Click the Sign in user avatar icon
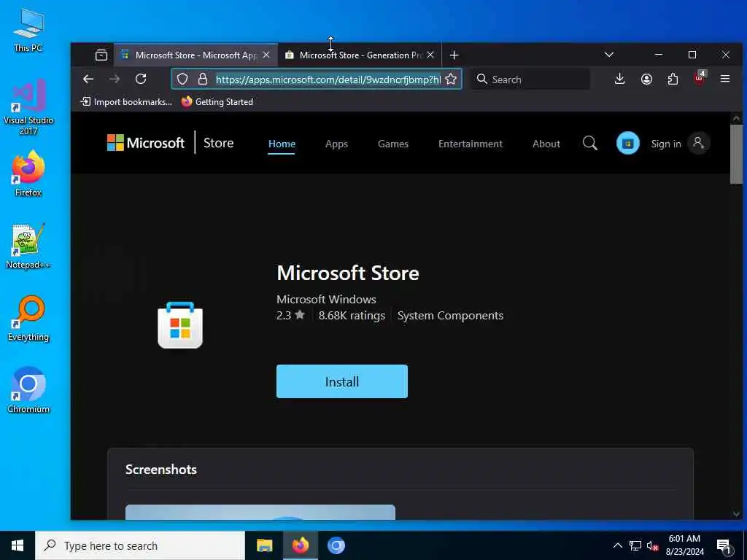This screenshot has height=560, width=747. point(698,143)
